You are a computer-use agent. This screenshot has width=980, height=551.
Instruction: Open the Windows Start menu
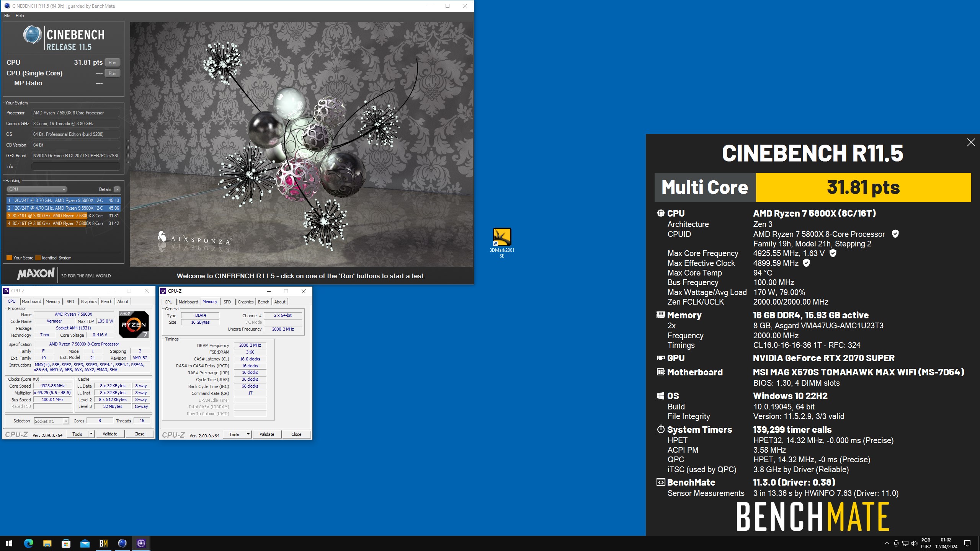point(9,543)
